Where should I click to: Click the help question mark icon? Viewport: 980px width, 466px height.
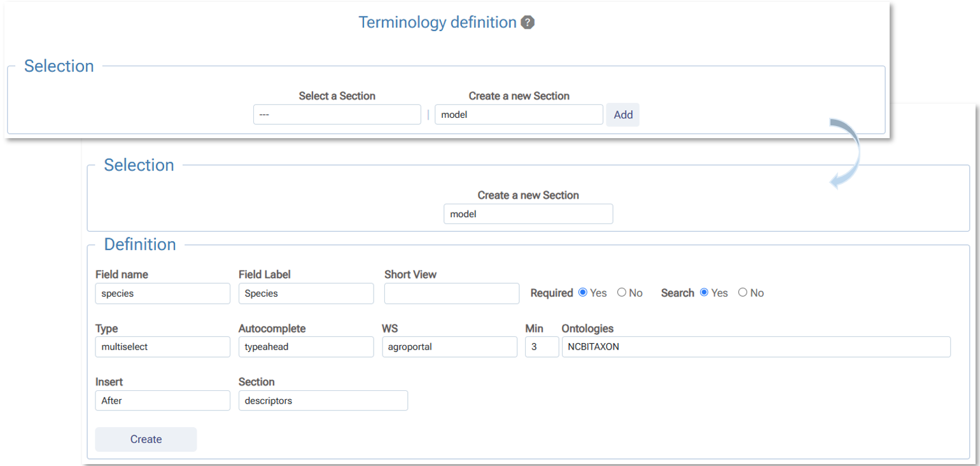coord(528,23)
